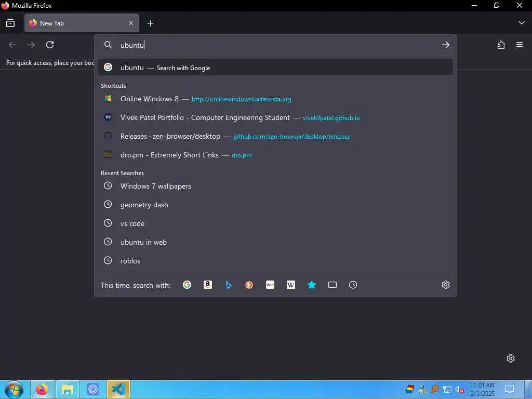Personalize new tab gear icon
Image resolution: width=532 pixels, height=399 pixels.
point(511,358)
